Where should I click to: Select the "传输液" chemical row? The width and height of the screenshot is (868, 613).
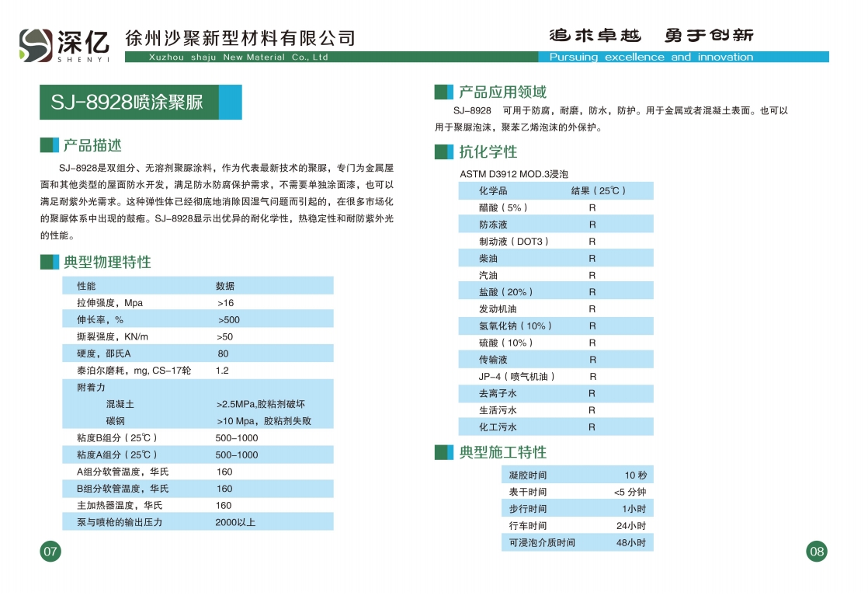point(556,360)
